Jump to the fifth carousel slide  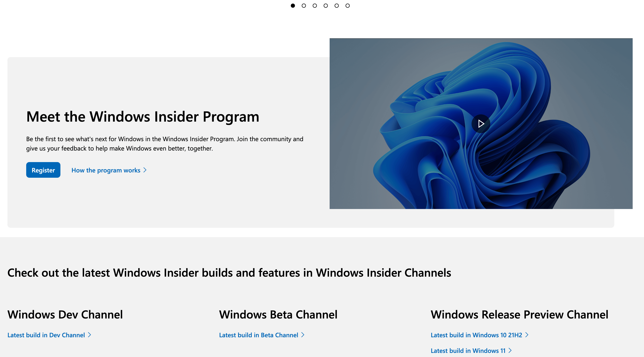click(x=336, y=5)
